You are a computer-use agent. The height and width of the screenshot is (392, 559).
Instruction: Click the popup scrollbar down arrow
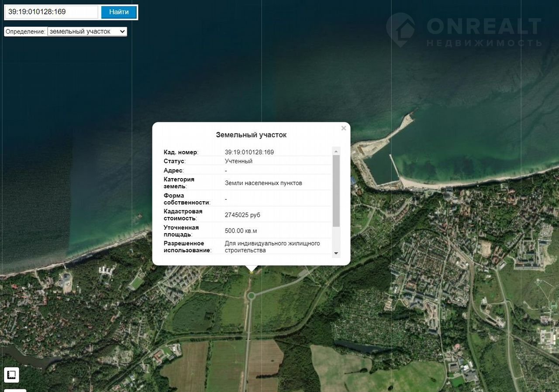336,253
